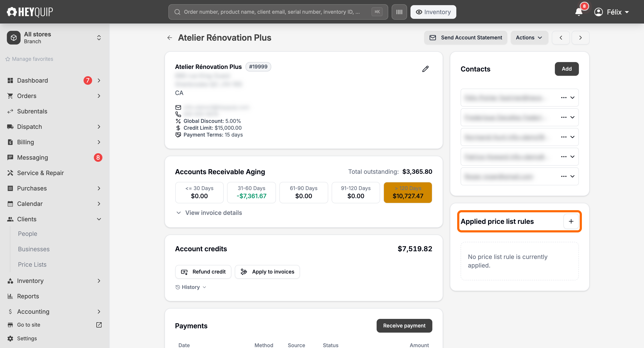
Task: Open Messaging section
Action: pyautogui.click(x=33, y=158)
